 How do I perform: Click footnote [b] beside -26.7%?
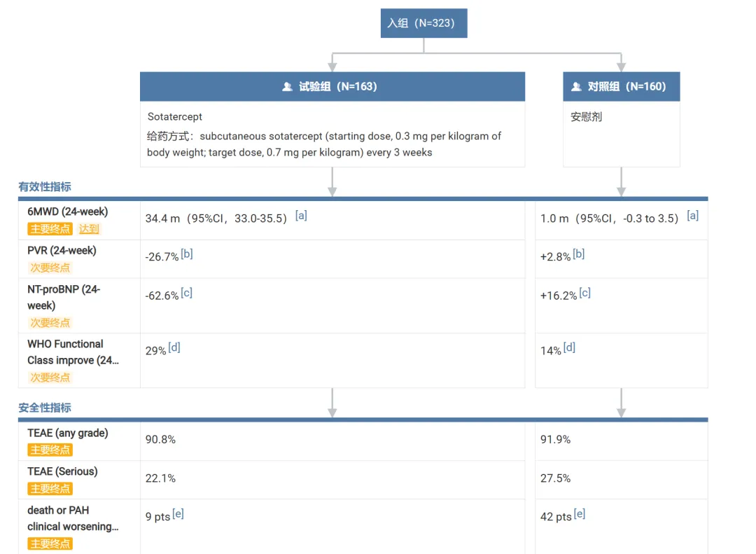point(187,254)
